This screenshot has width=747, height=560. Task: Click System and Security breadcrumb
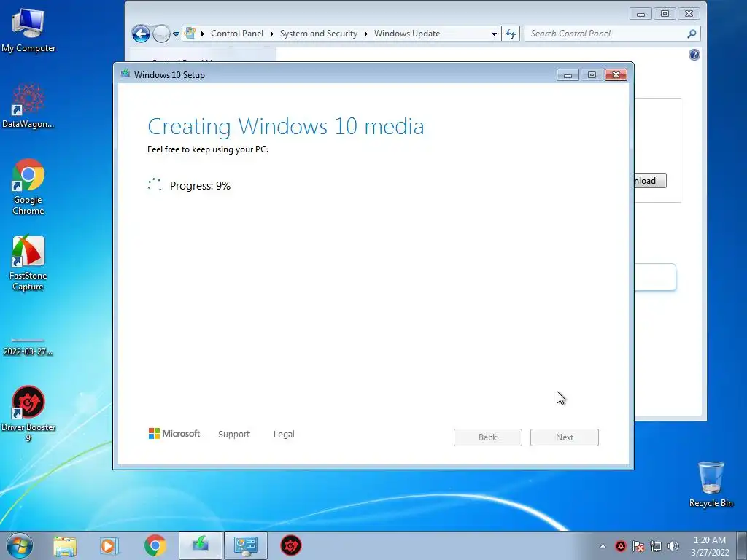point(318,34)
